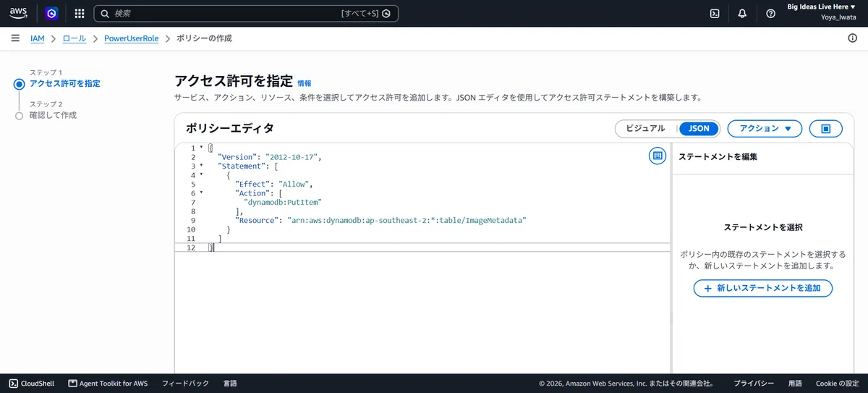Image resolution: width=868 pixels, height=393 pixels.
Task: Open Agent Toolkit for AWS in footer
Action: tap(108, 384)
